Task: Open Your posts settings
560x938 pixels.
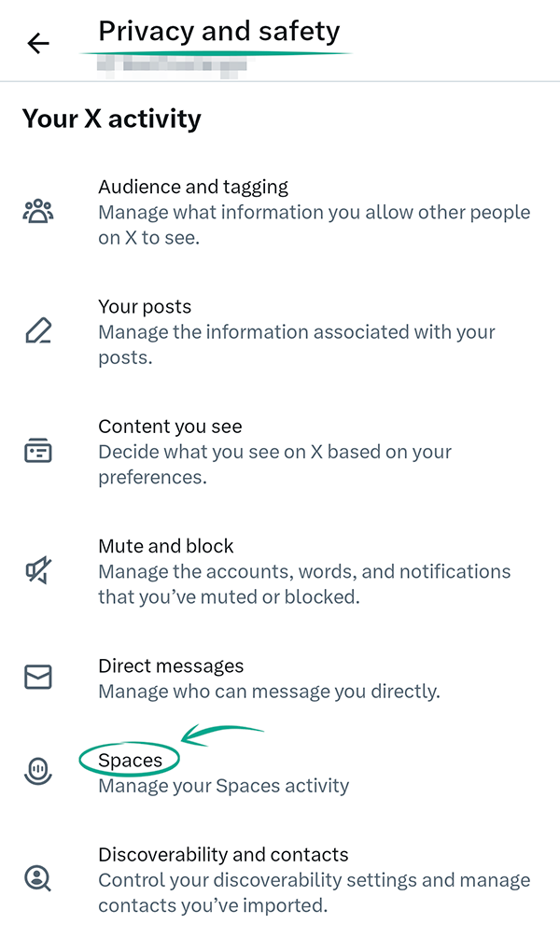Action: coord(145,306)
